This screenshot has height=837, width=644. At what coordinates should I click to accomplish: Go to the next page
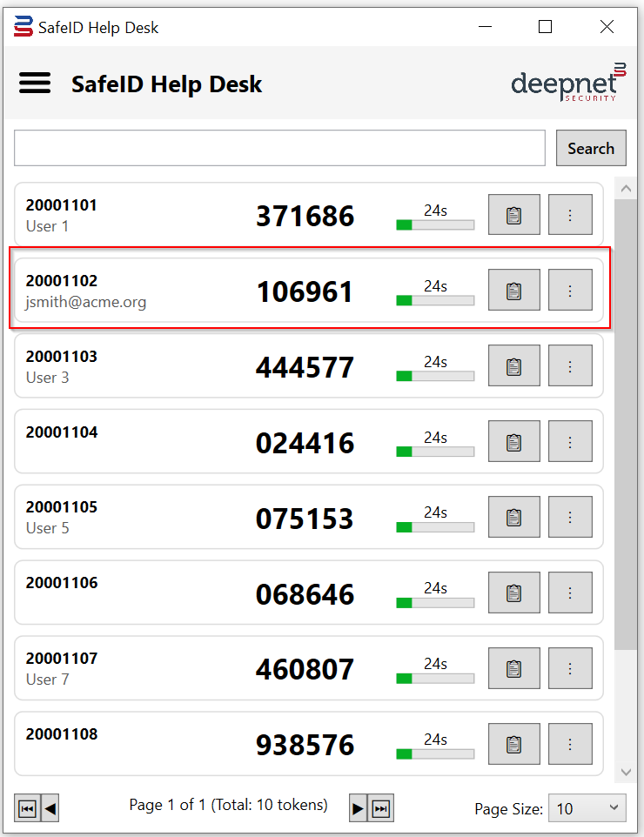point(358,808)
